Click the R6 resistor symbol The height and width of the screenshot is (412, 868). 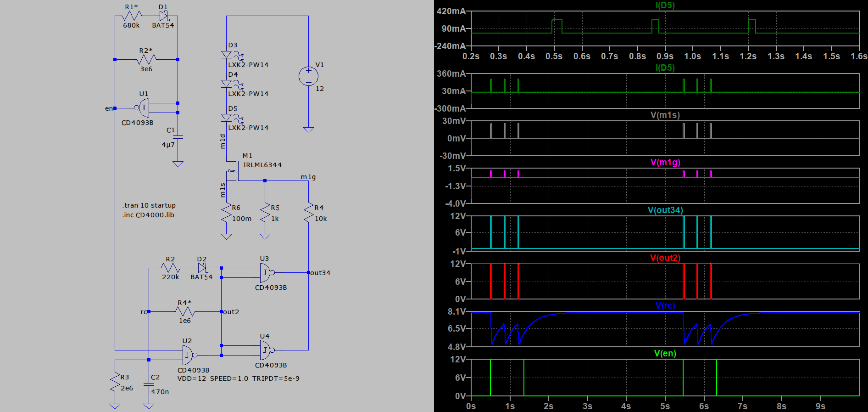click(x=226, y=212)
